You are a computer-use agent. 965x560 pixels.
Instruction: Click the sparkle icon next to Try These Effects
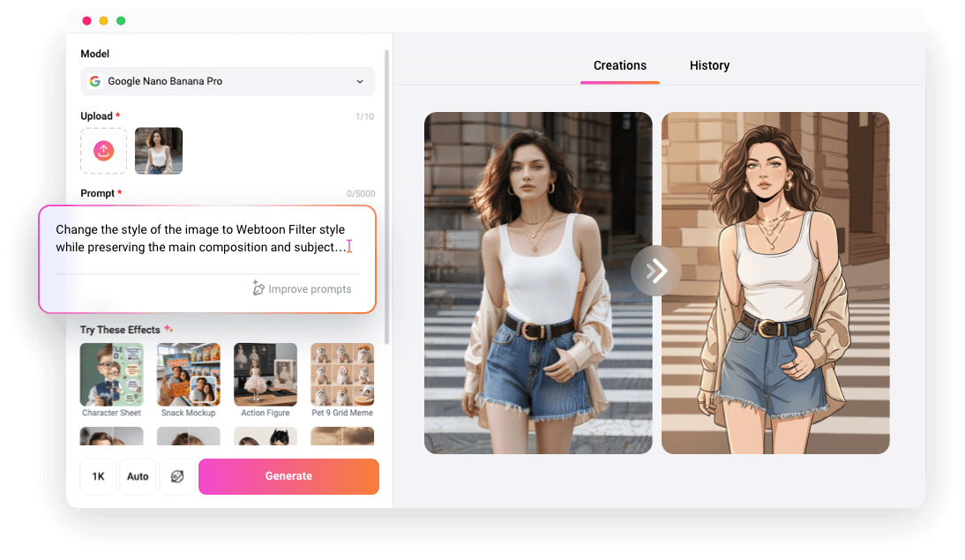[168, 329]
